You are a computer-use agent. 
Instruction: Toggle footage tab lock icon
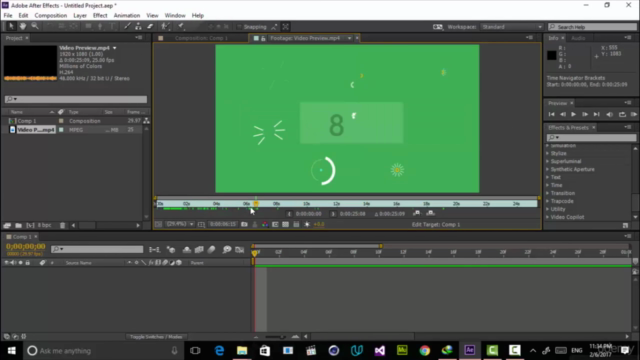tap(263, 38)
